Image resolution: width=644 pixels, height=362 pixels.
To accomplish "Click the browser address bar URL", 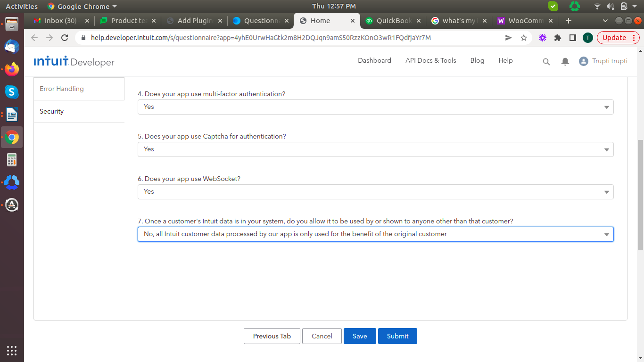I will [261, 38].
